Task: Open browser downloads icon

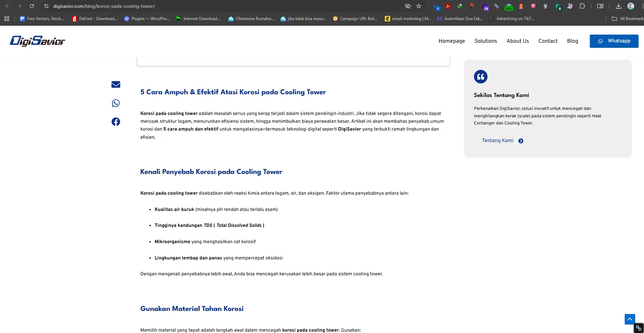Action: click(618, 6)
